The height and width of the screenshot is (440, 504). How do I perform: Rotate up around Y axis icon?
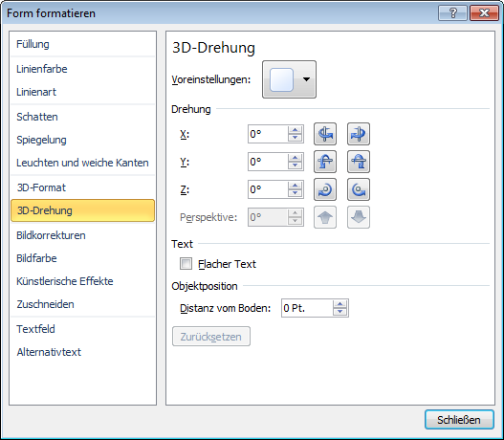[325, 162]
